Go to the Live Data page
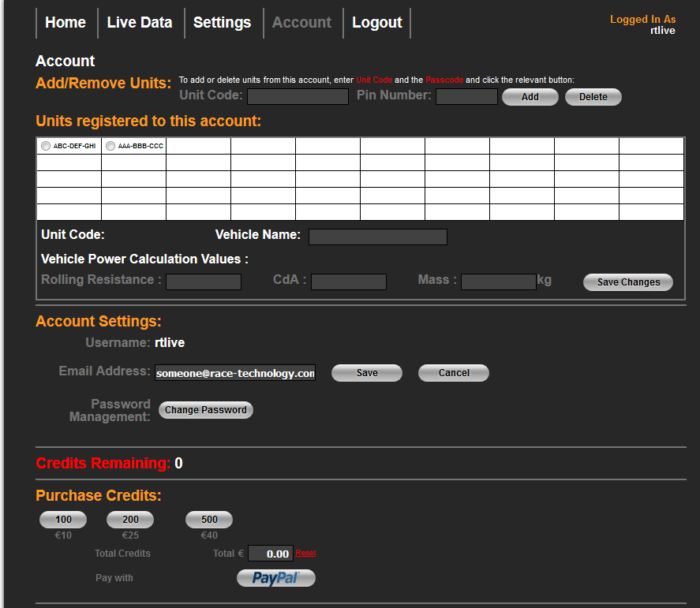Screen dimensions: 700x608 (140, 23)
